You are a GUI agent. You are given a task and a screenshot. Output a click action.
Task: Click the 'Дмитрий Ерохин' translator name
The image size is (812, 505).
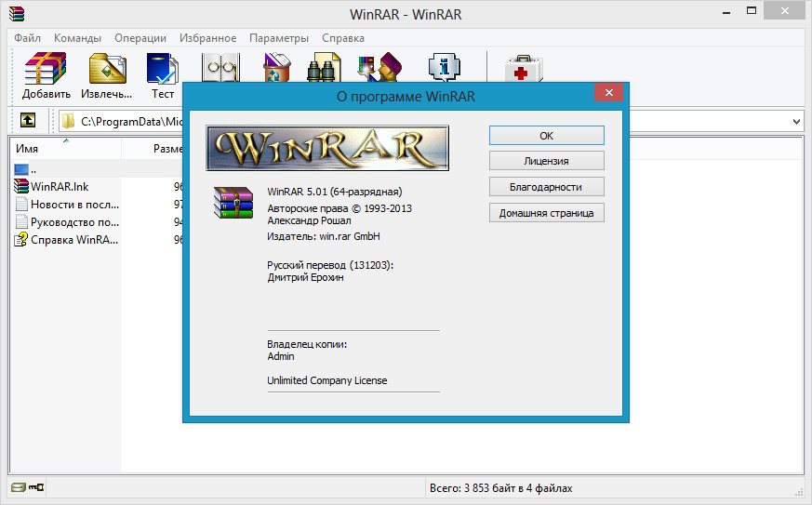click(305, 277)
